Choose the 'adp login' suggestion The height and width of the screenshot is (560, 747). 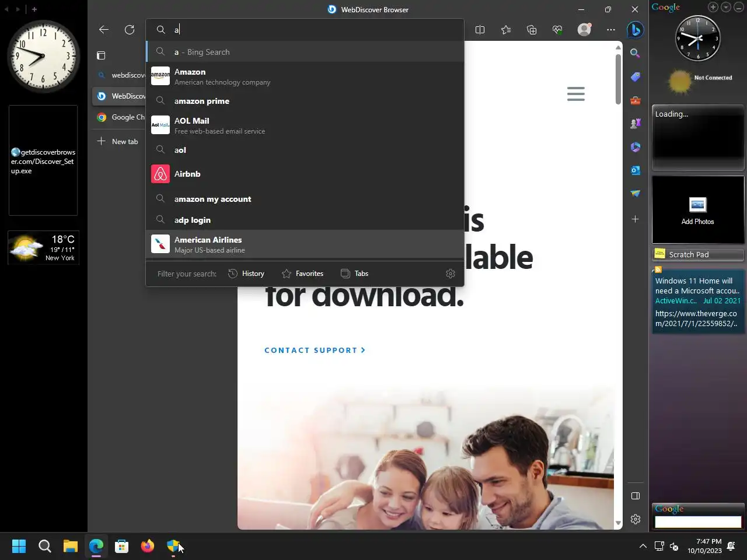(x=305, y=220)
